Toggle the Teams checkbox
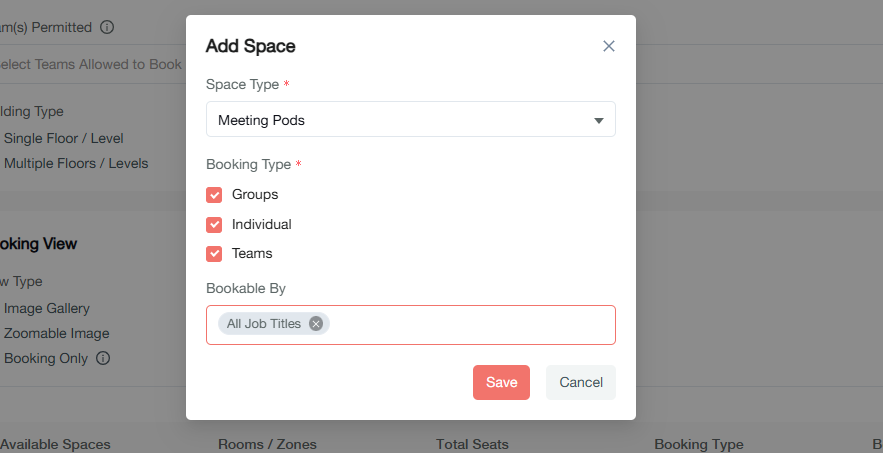 (x=214, y=254)
